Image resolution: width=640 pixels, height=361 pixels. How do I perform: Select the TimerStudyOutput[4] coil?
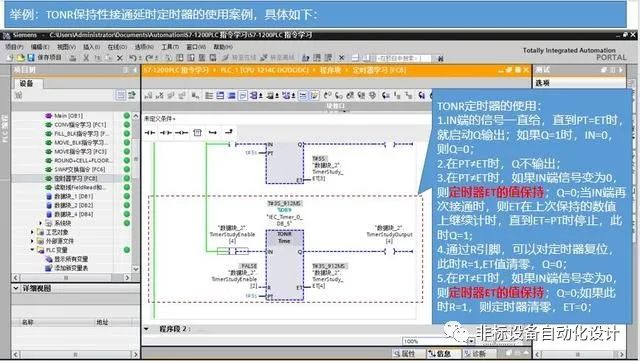click(x=389, y=251)
